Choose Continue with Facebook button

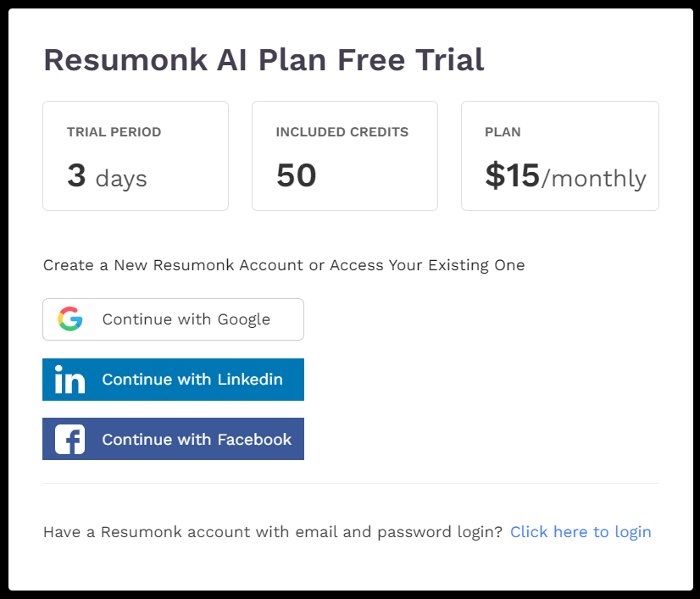click(173, 439)
